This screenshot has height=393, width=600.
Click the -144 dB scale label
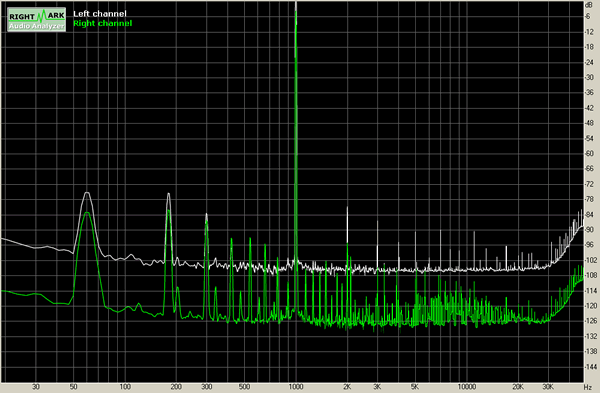591,367
